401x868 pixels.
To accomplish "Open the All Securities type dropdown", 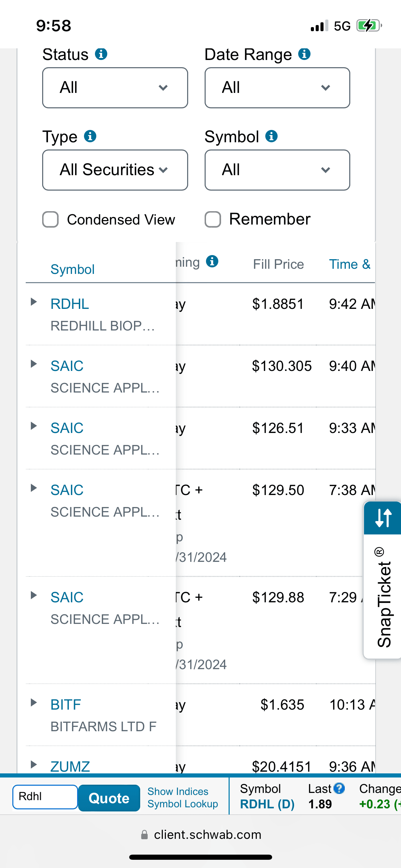I will [x=115, y=170].
